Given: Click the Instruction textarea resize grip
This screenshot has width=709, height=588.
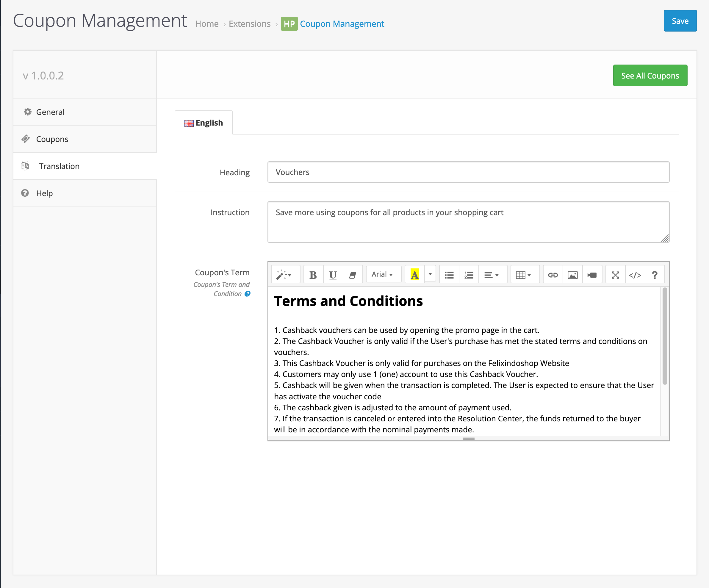Looking at the screenshot, I should 665,238.
